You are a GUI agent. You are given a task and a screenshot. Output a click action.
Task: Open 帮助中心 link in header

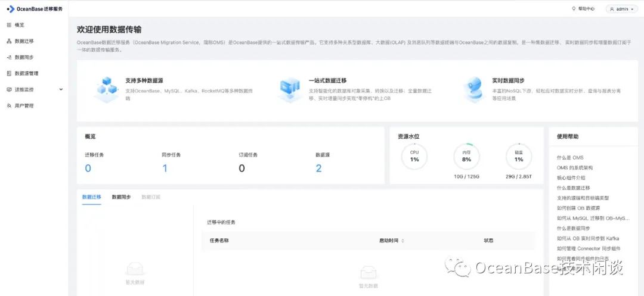point(586,8)
